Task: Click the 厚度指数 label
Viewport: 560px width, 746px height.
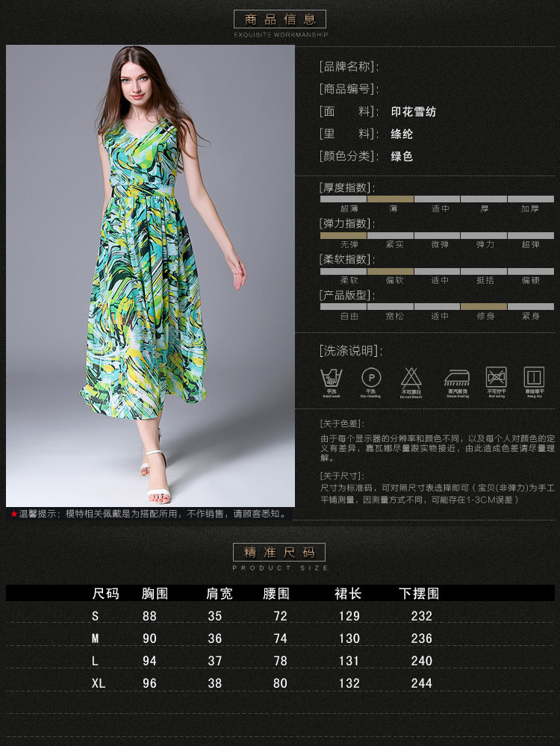Action: pos(347,187)
